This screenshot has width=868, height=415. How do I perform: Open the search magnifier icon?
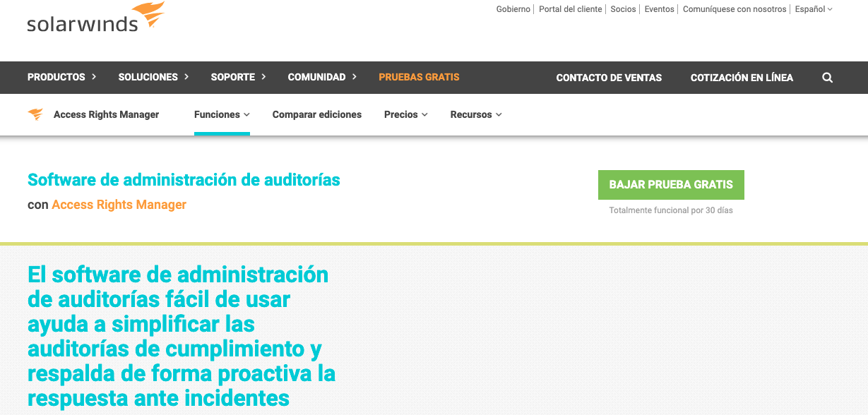pyautogui.click(x=826, y=78)
